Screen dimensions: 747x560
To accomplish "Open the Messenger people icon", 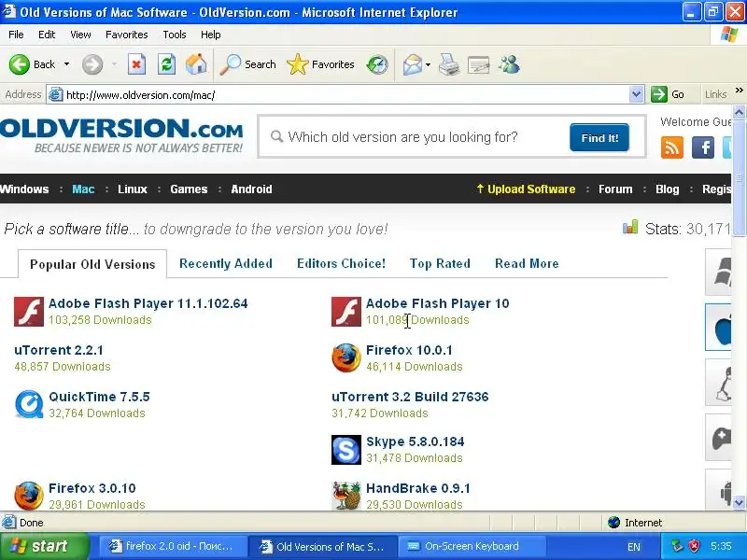I will 509,64.
